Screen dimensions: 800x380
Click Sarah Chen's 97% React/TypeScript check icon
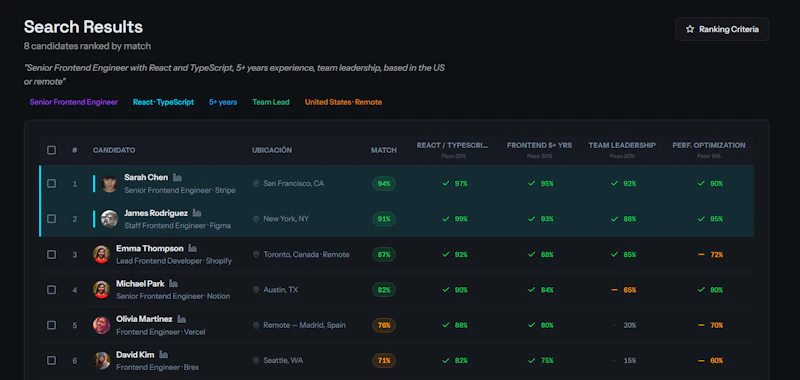coord(445,183)
